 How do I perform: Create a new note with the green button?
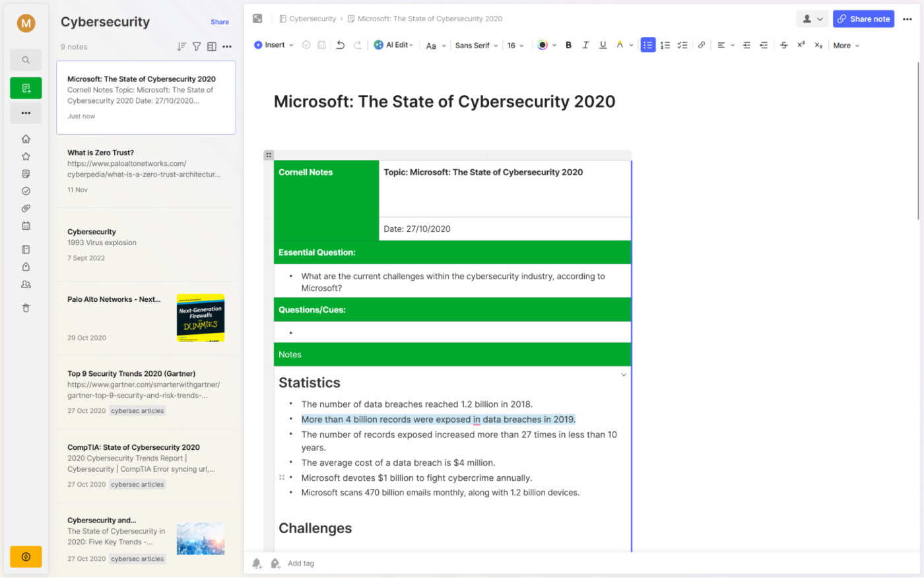(x=26, y=88)
